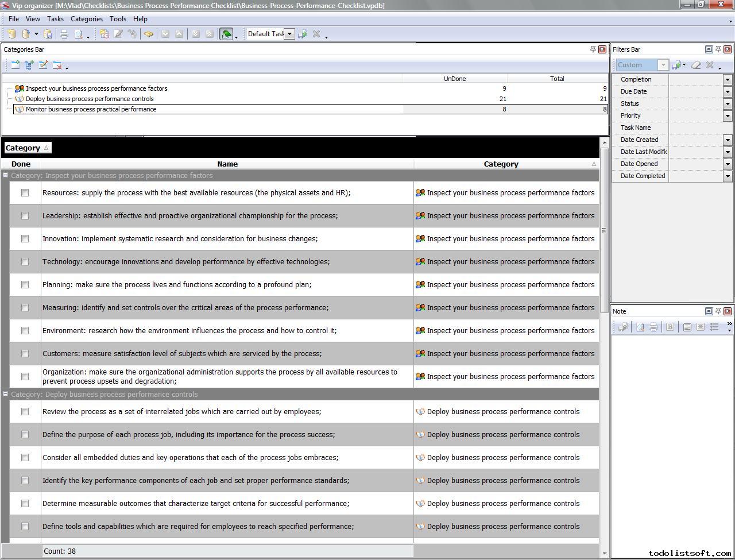The image size is (735, 560).
Task: Mark 'Innovation: implement systematic research' as done
Action: 25,239
